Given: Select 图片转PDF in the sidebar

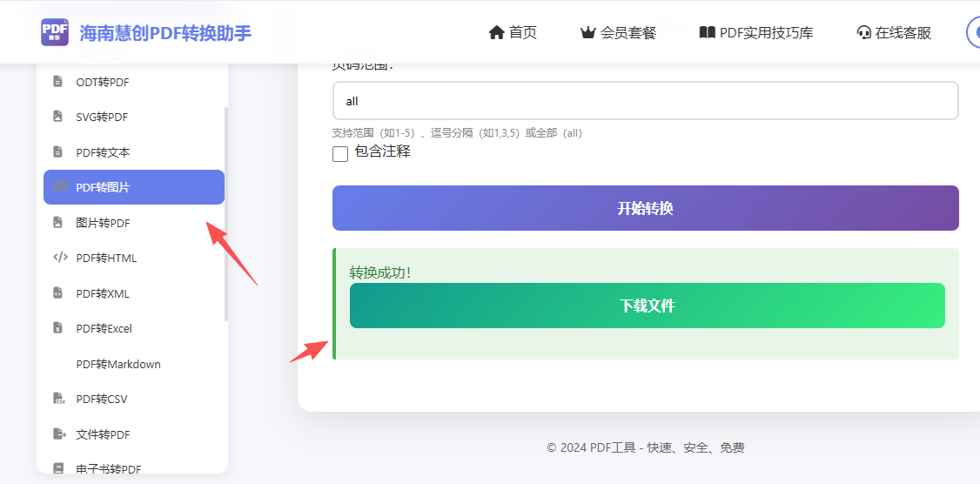Looking at the screenshot, I should tap(134, 223).
